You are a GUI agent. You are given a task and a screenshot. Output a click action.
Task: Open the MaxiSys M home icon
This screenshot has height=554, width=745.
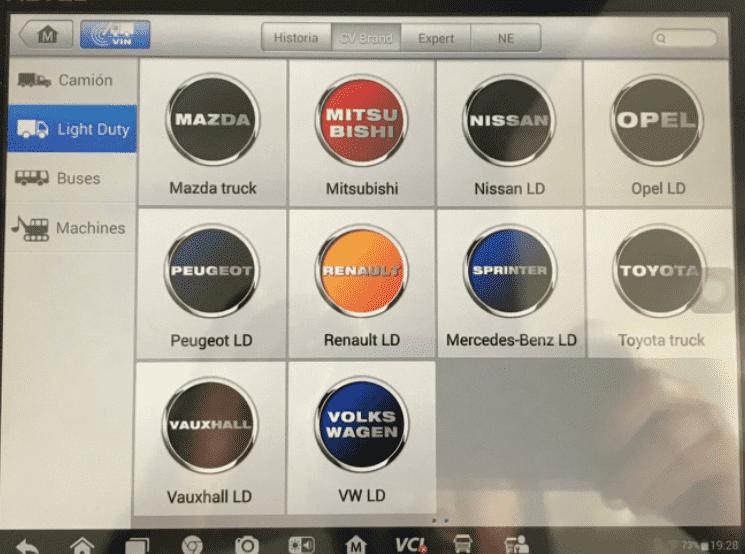[x=356, y=545]
